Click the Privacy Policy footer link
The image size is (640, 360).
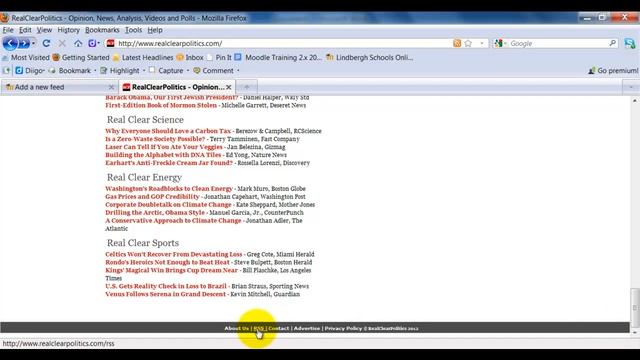point(343,328)
